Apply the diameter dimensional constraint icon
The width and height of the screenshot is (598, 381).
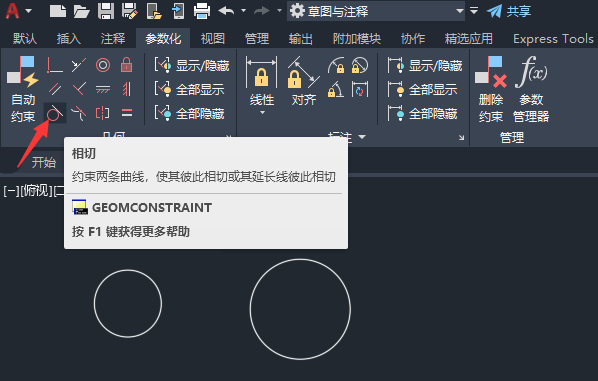point(360,65)
